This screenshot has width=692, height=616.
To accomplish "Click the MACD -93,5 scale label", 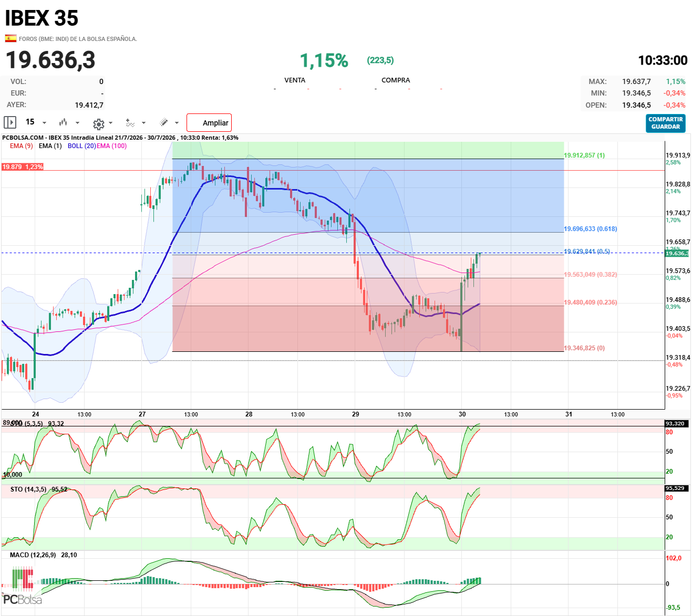I will [674, 608].
